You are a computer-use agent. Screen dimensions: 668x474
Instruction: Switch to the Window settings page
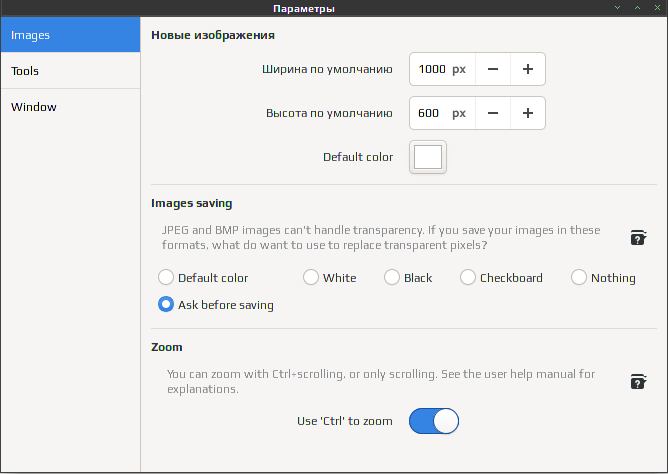point(70,106)
